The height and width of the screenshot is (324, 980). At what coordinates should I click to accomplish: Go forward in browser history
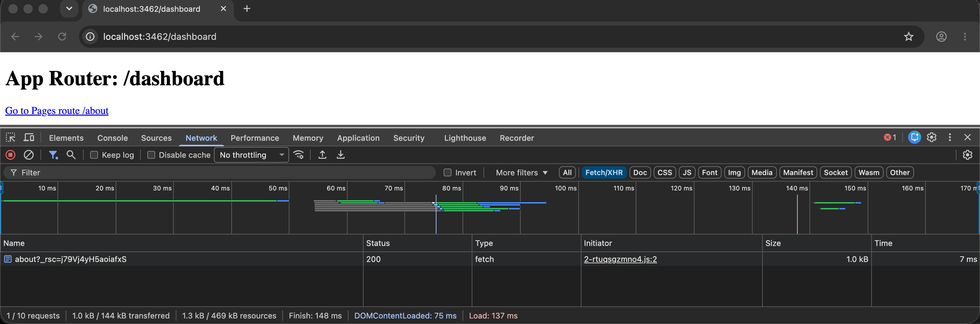39,37
